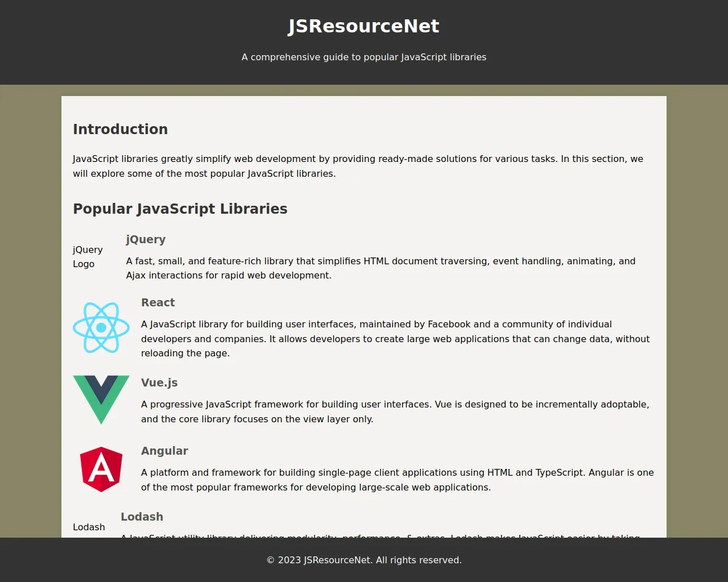This screenshot has height=582, width=728.
Task: Select the jQuery library heading
Action: coord(146,239)
